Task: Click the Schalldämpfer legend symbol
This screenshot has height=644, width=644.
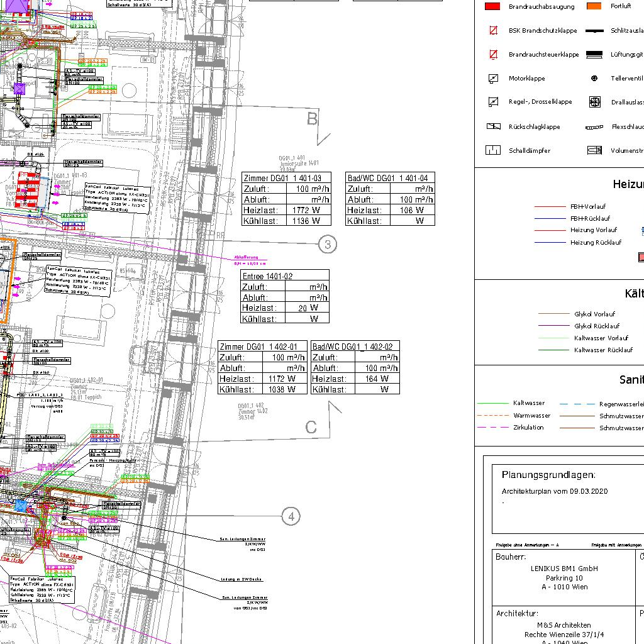Action: tap(493, 150)
